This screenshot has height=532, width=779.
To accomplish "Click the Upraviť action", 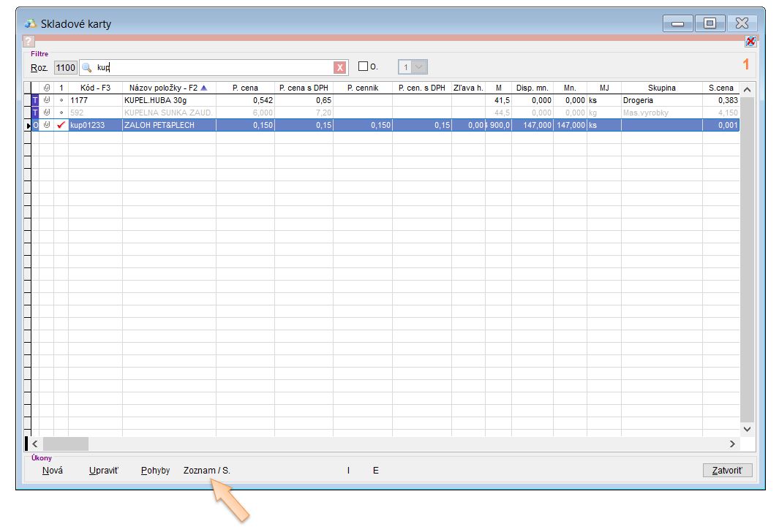I will tap(103, 471).
